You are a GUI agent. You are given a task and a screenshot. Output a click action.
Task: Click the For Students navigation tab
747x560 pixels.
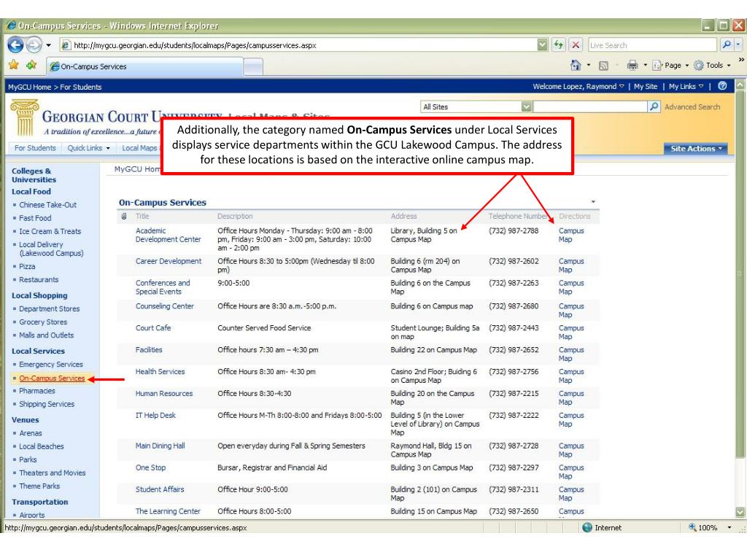point(35,148)
